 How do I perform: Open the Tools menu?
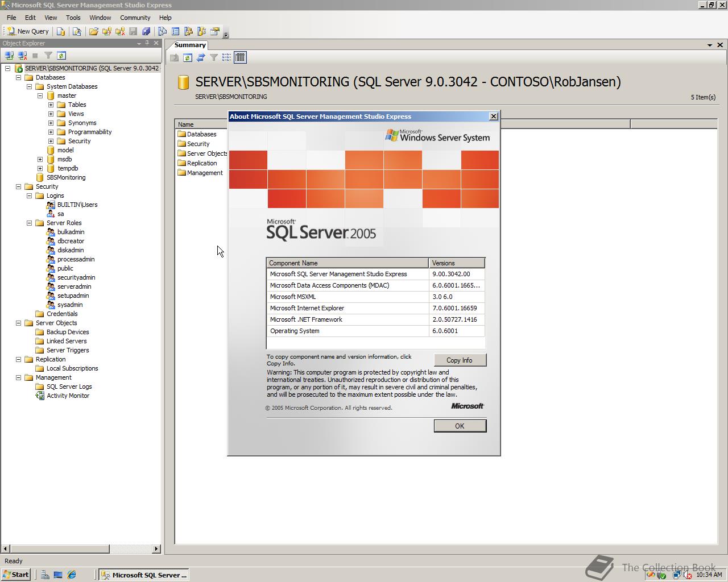click(73, 18)
